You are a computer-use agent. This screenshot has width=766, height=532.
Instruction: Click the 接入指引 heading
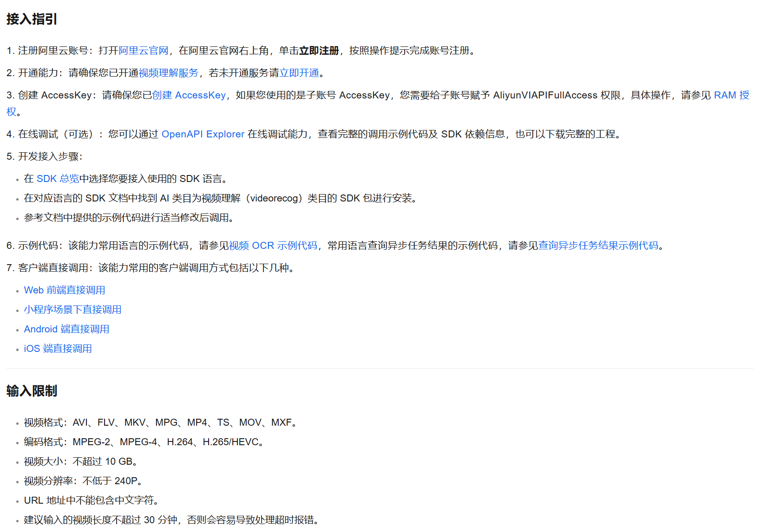point(32,19)
